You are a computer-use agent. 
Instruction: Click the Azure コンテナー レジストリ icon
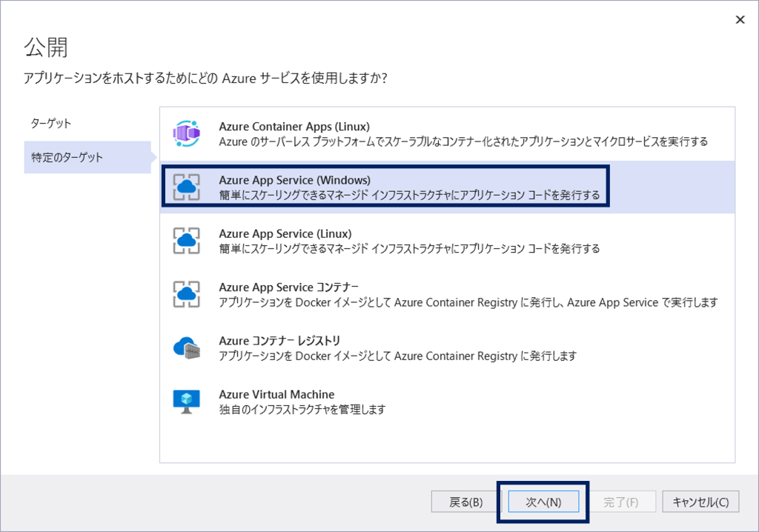pyautogui.click(x=186, y=348)
